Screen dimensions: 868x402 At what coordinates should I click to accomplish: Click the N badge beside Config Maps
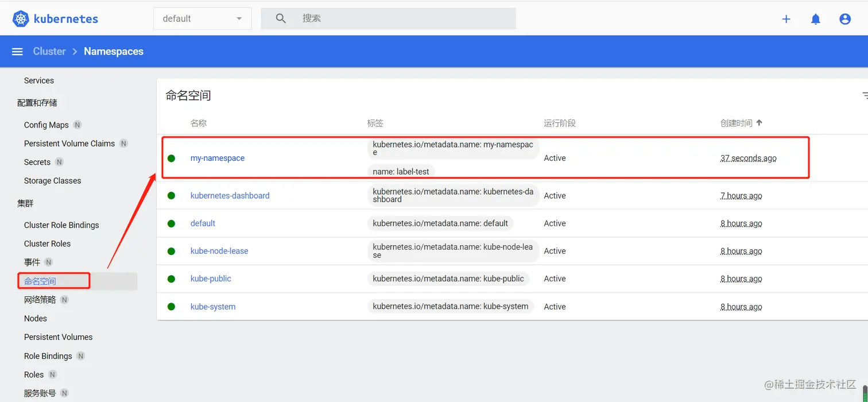click(x=77, y=125)
